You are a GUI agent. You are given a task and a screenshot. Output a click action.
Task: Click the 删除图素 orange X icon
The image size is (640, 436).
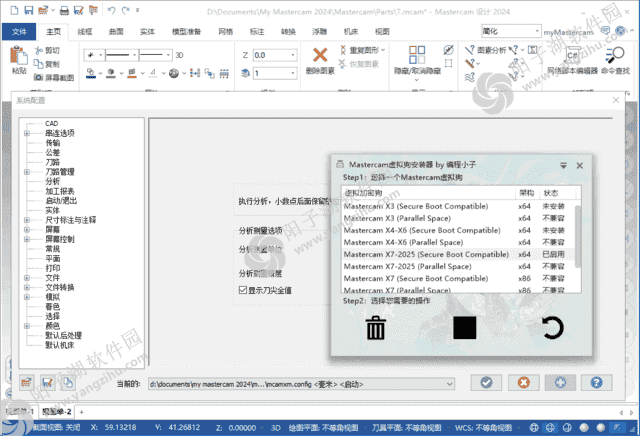(x=320, y=55)
